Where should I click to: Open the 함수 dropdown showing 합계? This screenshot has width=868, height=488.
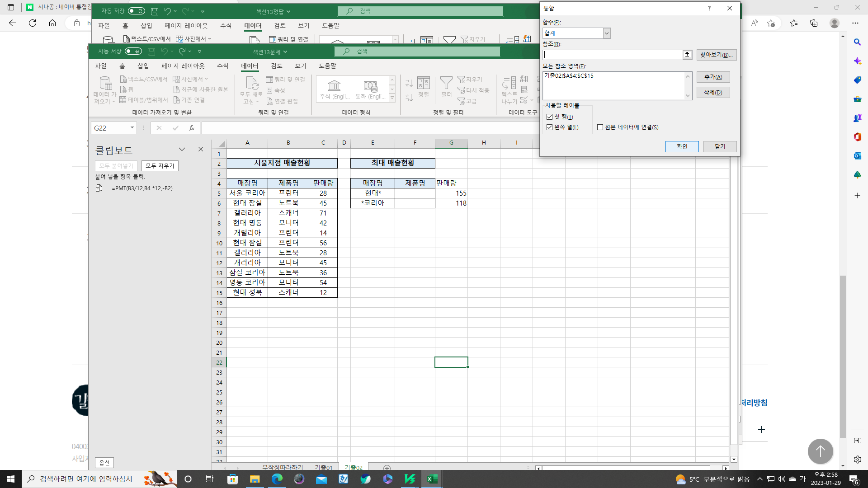(607, 33)
